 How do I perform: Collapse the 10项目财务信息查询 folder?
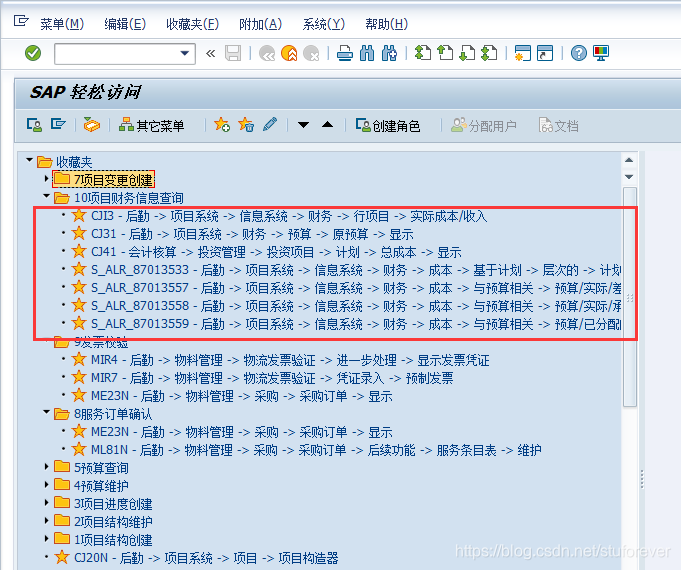click(x=46, y=196)
